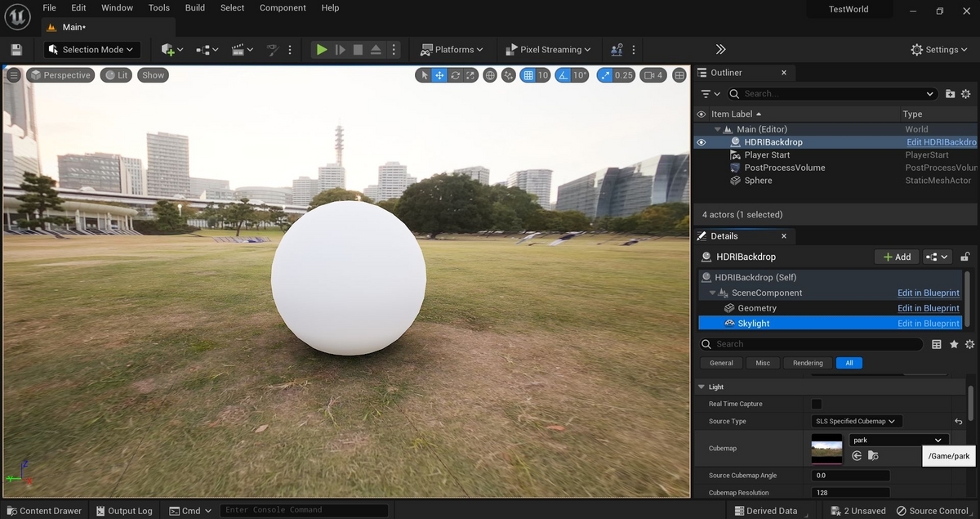Select the General filter tab

coord(721,363)
